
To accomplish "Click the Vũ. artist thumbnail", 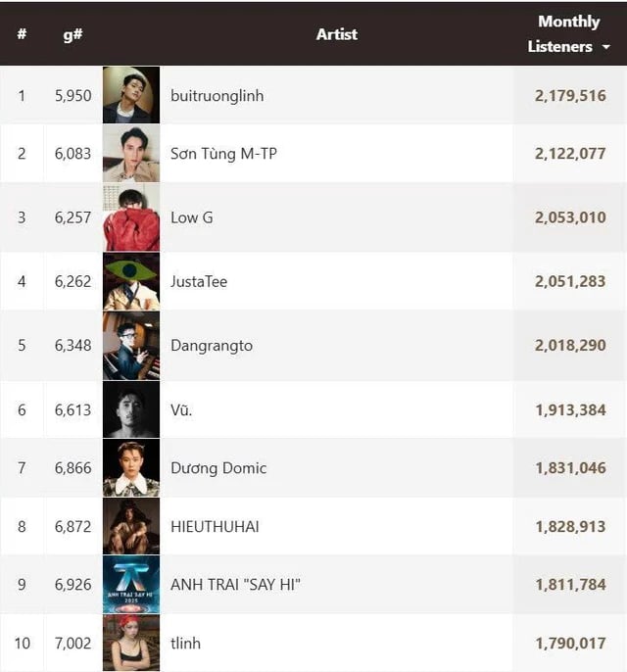I will tap(130, 409).
